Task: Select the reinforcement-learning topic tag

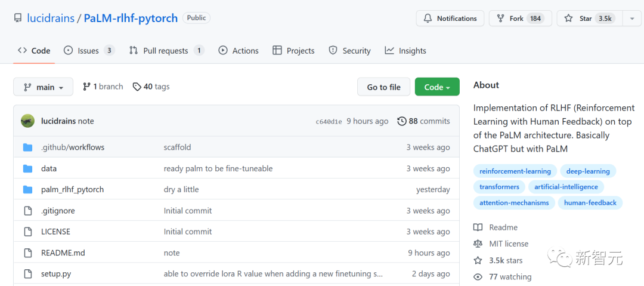Action: 515,171
